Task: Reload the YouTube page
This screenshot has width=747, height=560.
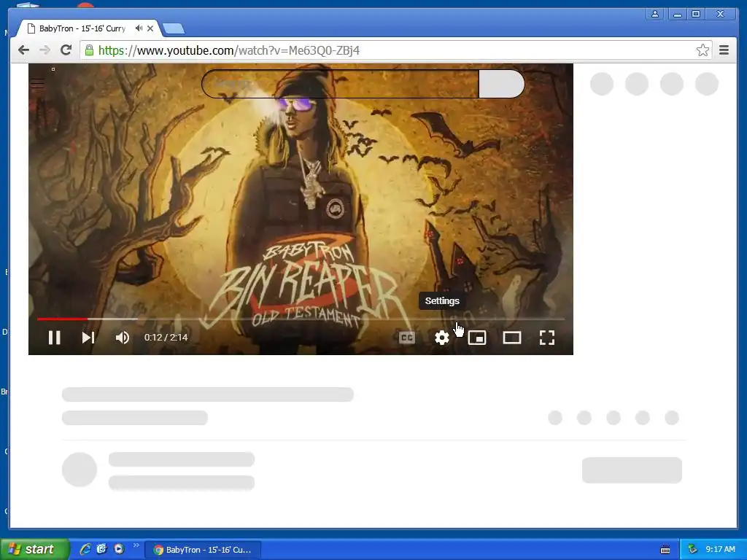Action: (x=66, y=50)
